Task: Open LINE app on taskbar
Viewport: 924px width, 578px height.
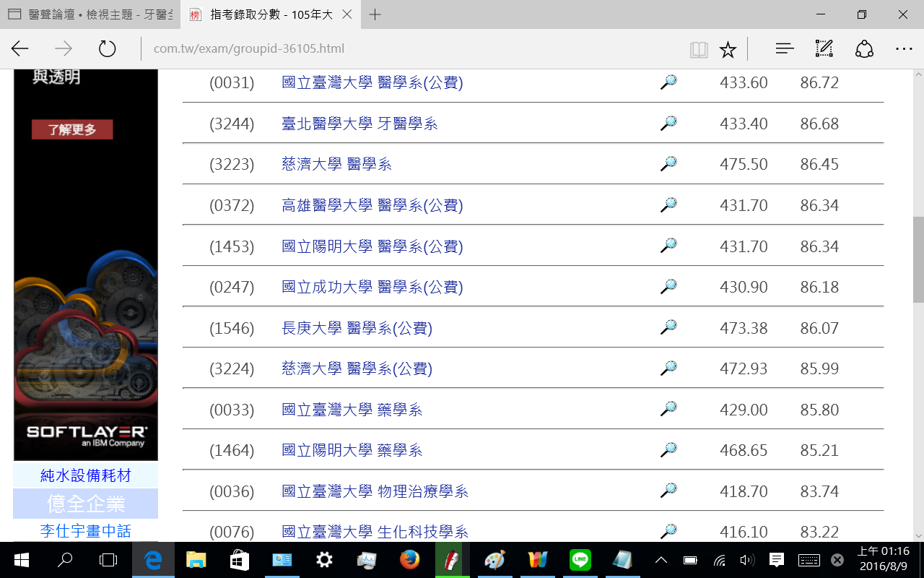Action: (580, 560)
